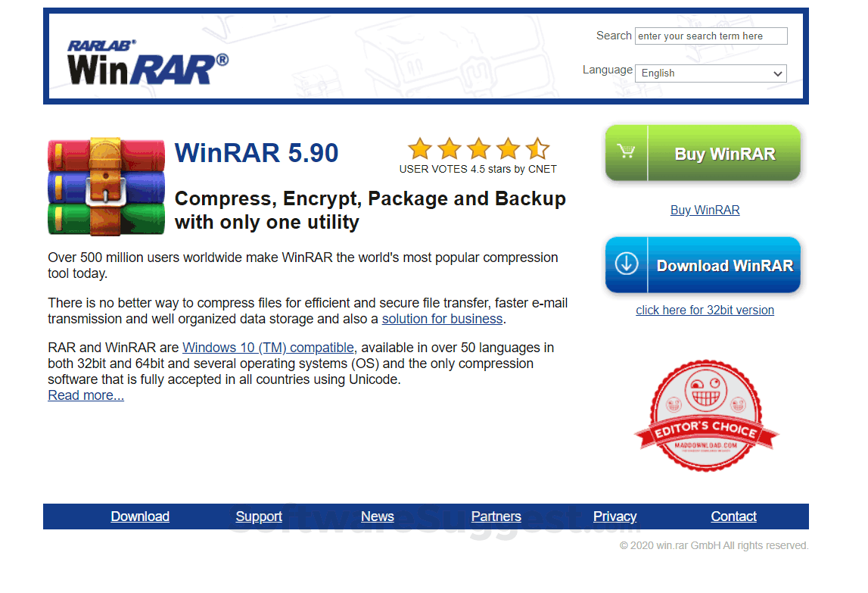Click the RARLAB brand mark above the logo

pyautogui.click(x=102, y=45)
